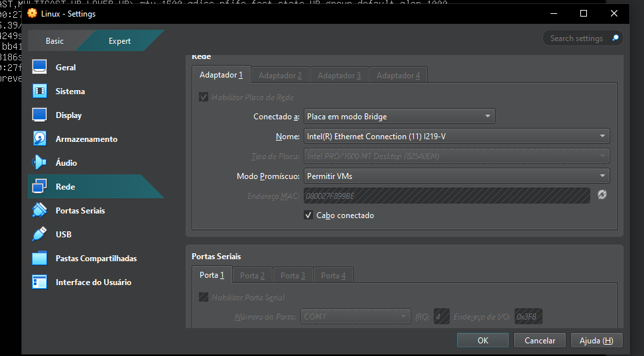Select the Armazenamento disk icon
This screenshot has width=644, height=356.
pos(39,139)
